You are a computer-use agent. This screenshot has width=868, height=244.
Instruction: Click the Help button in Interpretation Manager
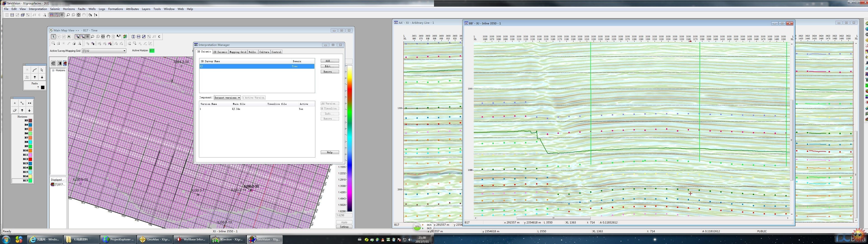[x=330, y=152]
